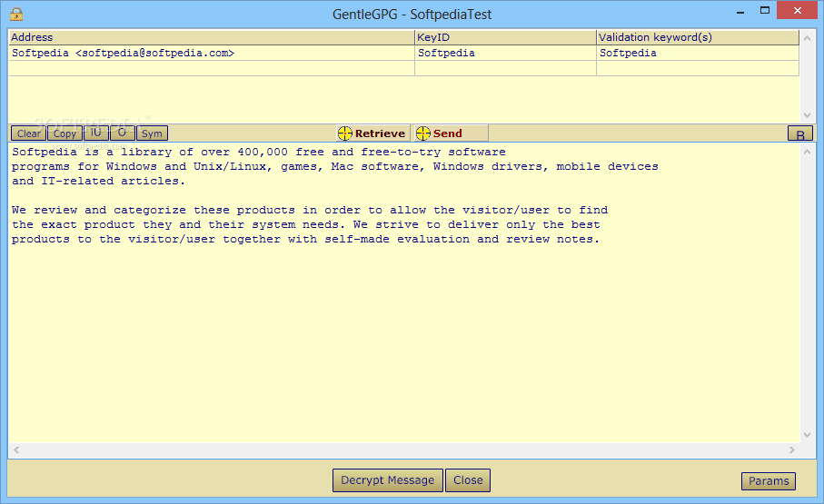824x504 pixels.
Task: Open the Sym symbols button
Action: click(x=152, y=133)
